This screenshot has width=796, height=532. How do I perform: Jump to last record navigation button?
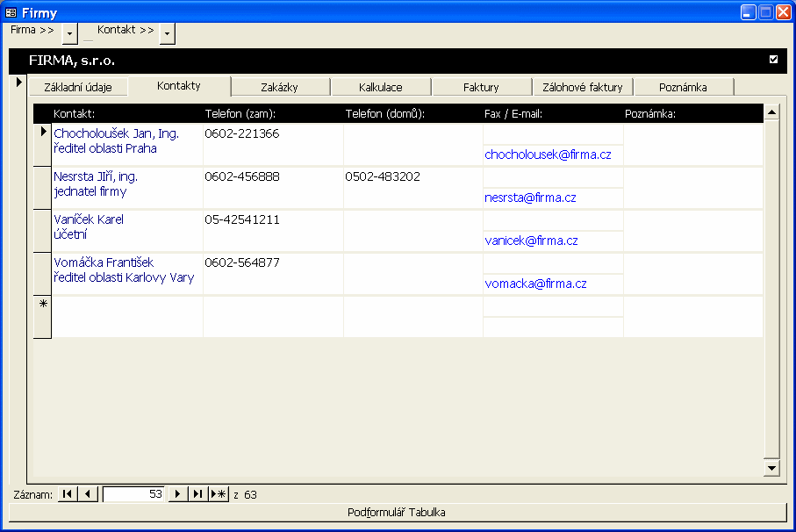[197, 494]
